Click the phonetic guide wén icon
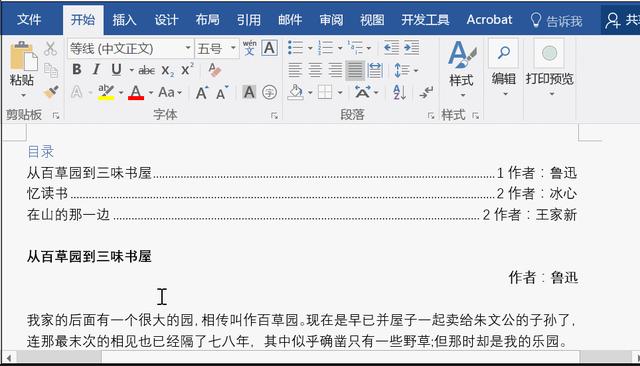The height and width of the screenshot is (366, 640). pyautogui.click(x=249, y=48)
